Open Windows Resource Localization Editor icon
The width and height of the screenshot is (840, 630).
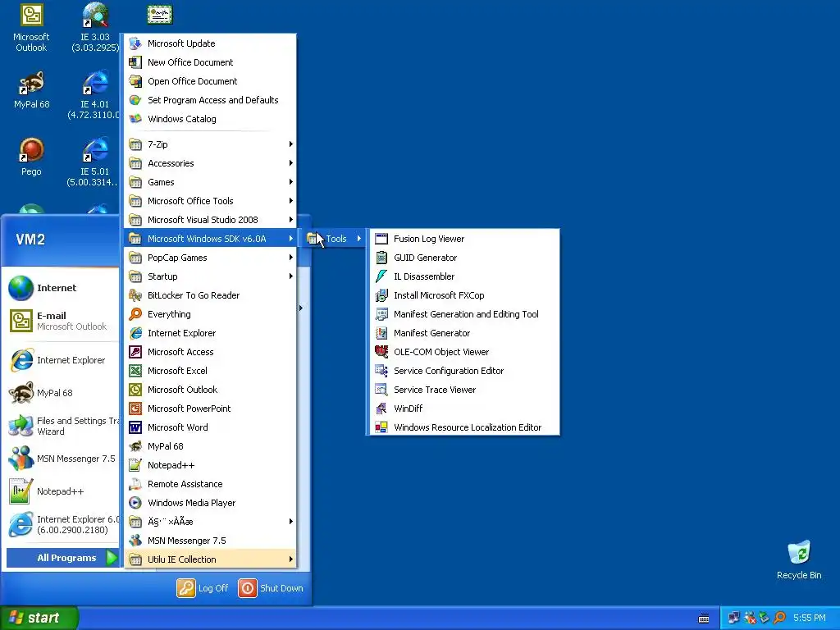tap(381, 427)
